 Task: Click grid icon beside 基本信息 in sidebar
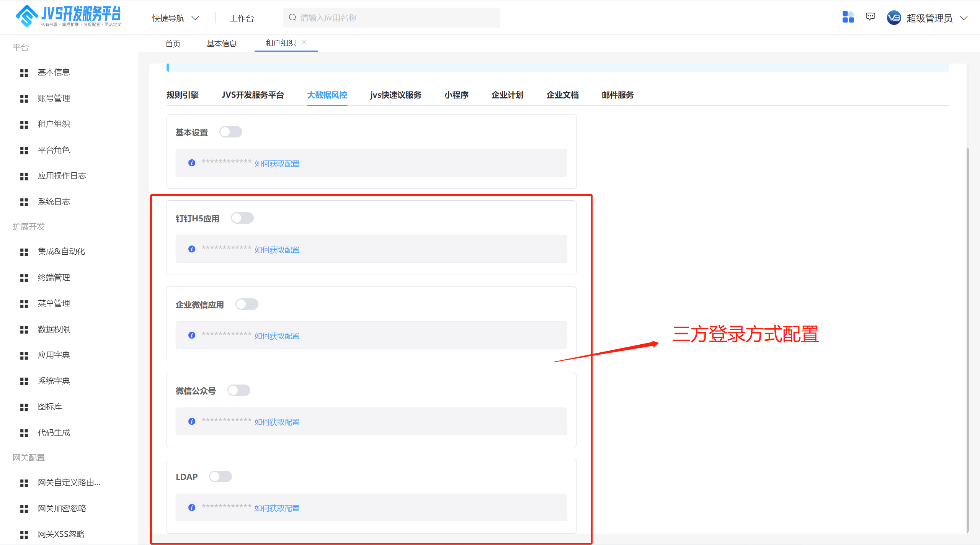click(24, 73)
